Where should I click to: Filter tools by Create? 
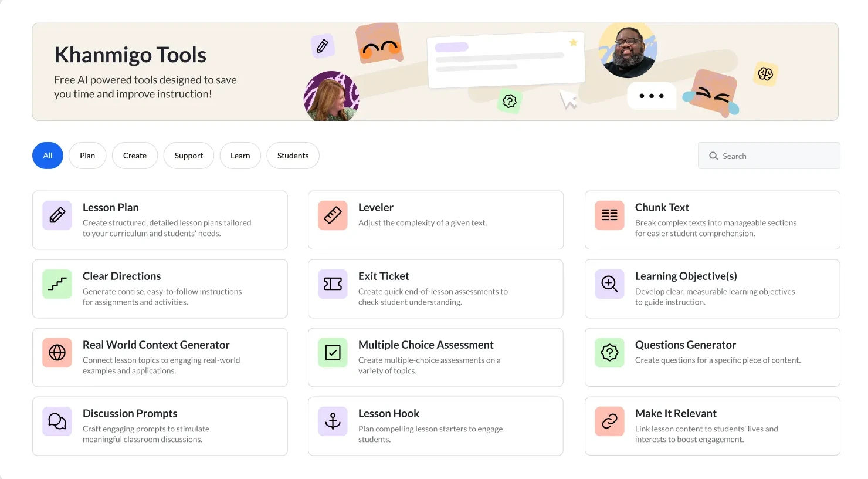point(135,156)
